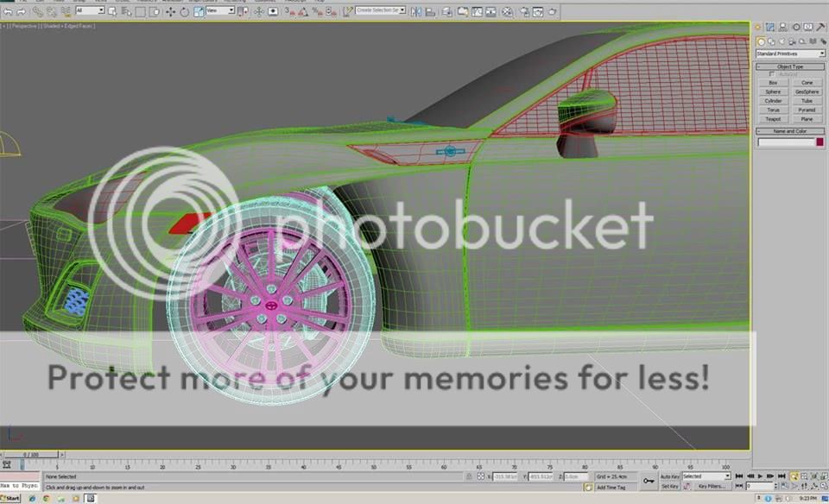Select the Move transform tool
Screen dimensions: 829x504
[x=170, y=11]
